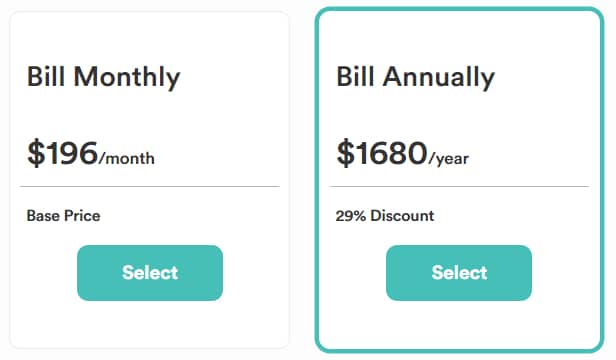Screen dimensions: 616x360
Task: Click the $1680 yearly price
Action: click(382, 152)
